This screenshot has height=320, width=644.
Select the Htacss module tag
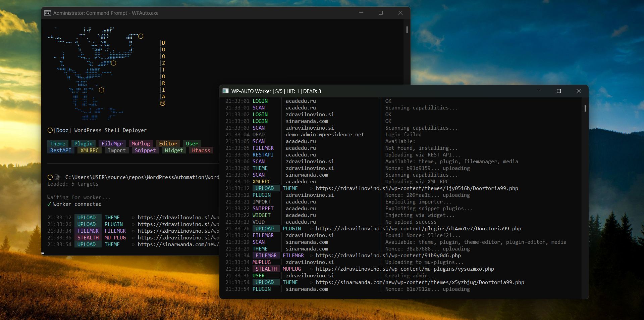[201, 150]
